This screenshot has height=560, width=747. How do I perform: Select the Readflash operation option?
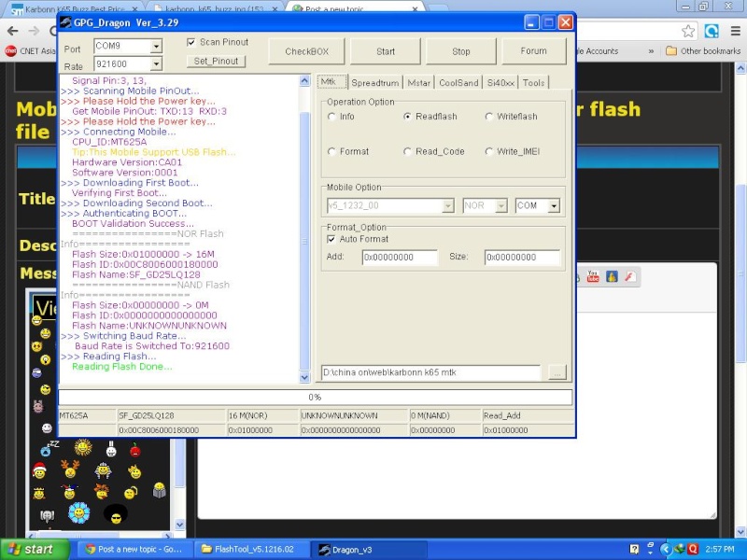[407, 117]
